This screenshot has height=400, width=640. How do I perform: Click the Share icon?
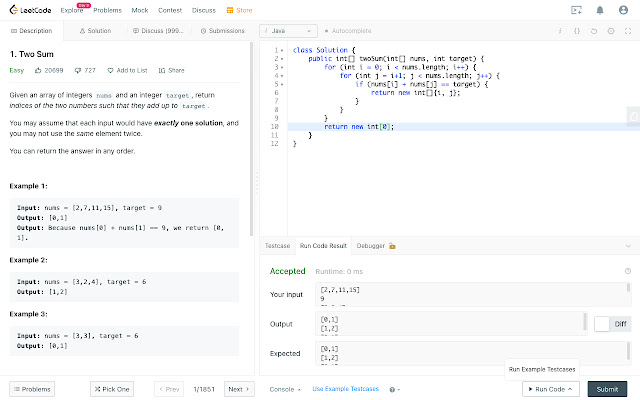pos(162,71)
